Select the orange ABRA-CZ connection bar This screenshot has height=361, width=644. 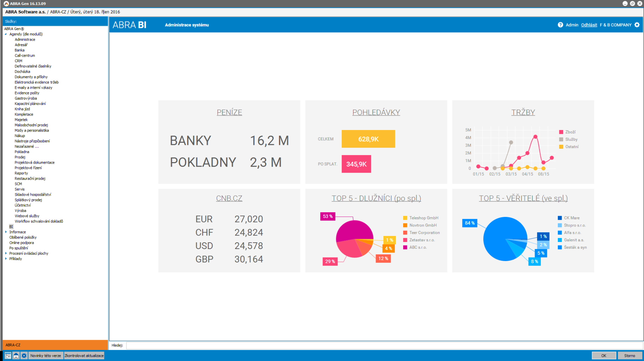point(55,345)
